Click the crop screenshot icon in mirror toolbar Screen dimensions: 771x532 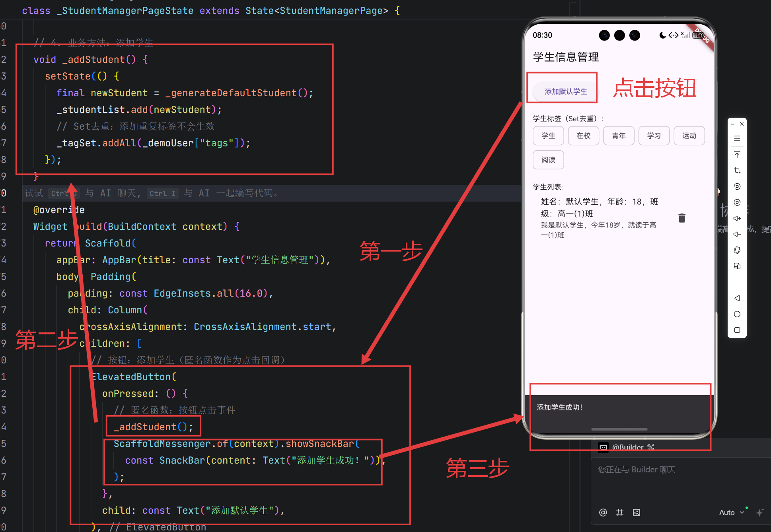[x=737, y=171]
